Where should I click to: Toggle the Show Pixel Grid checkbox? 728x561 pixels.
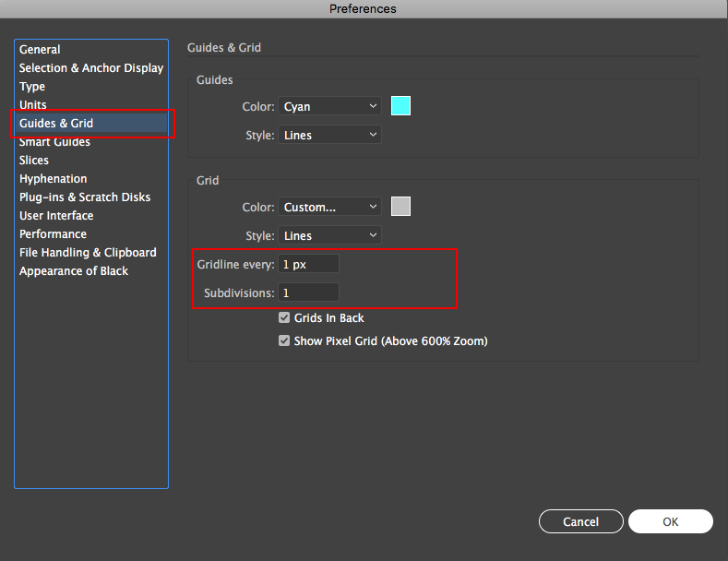[x=284, y=340]
